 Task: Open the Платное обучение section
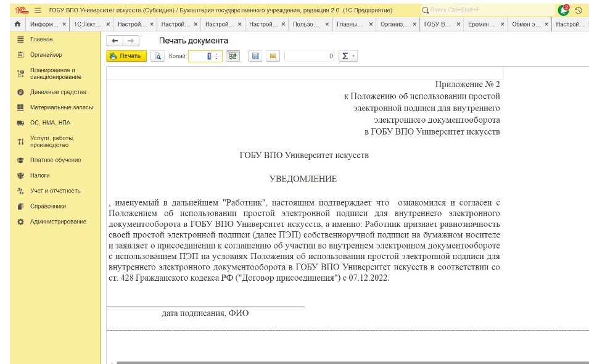point(56,160)
